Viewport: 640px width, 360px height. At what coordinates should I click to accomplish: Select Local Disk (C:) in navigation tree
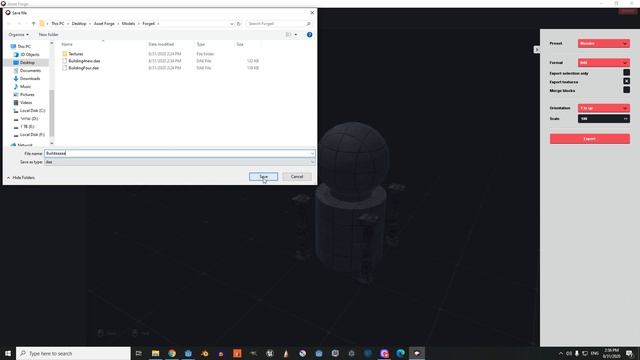click(32, 111)
